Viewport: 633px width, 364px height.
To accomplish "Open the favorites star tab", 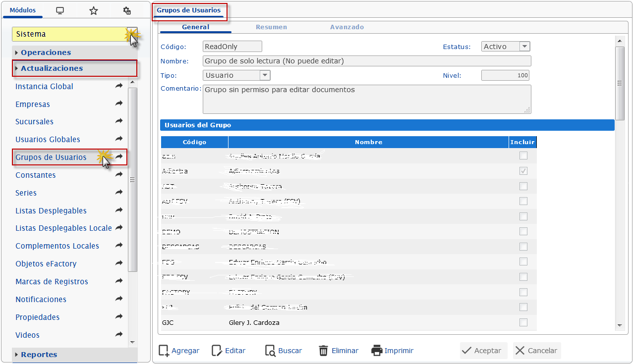I will pyautogui.click(x=93, y=10).
